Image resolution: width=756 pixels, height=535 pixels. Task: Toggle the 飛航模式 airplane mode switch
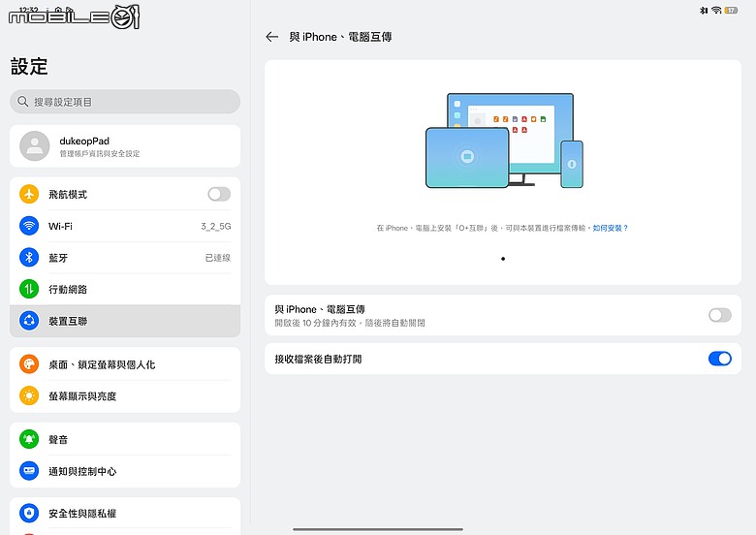[x=219, y=194]
